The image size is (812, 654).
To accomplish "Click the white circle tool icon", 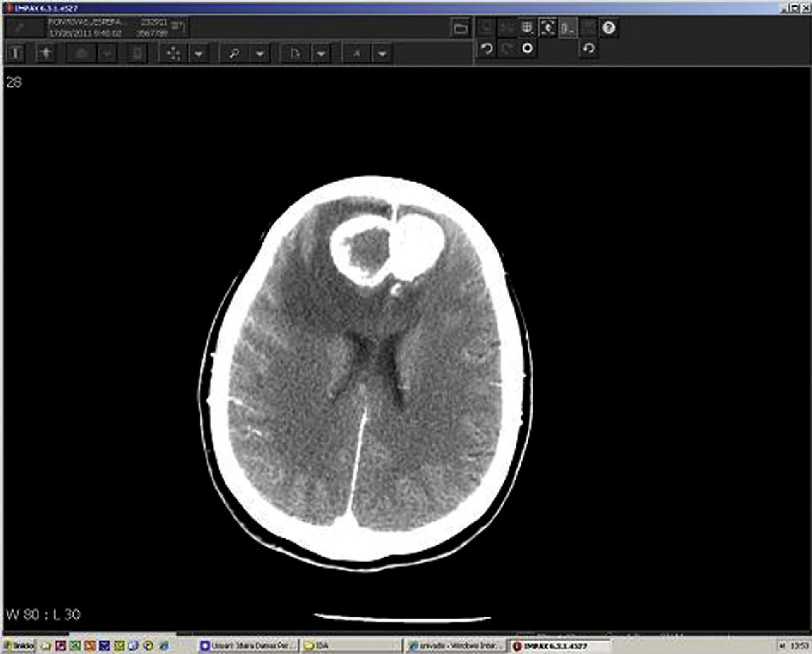I will [527, 48].
